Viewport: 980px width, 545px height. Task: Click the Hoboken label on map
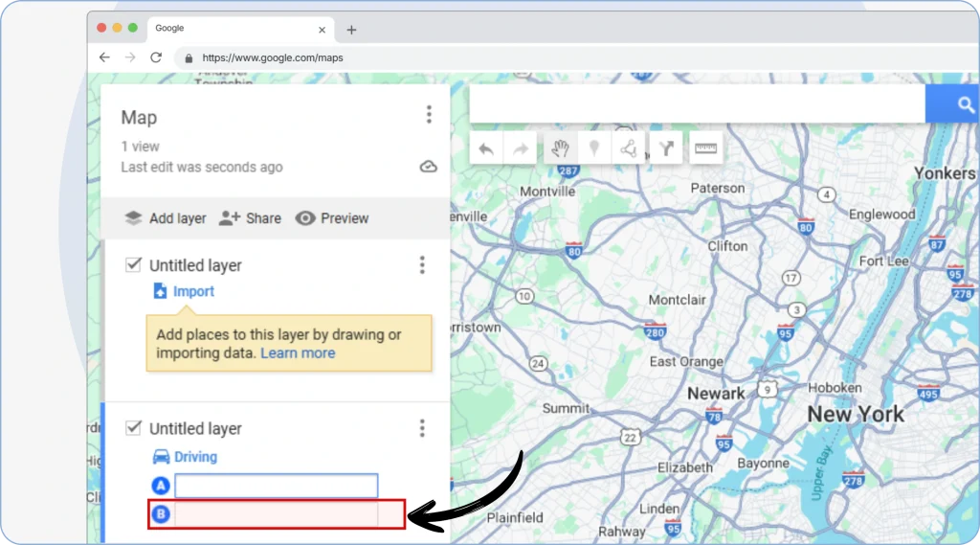835,388
